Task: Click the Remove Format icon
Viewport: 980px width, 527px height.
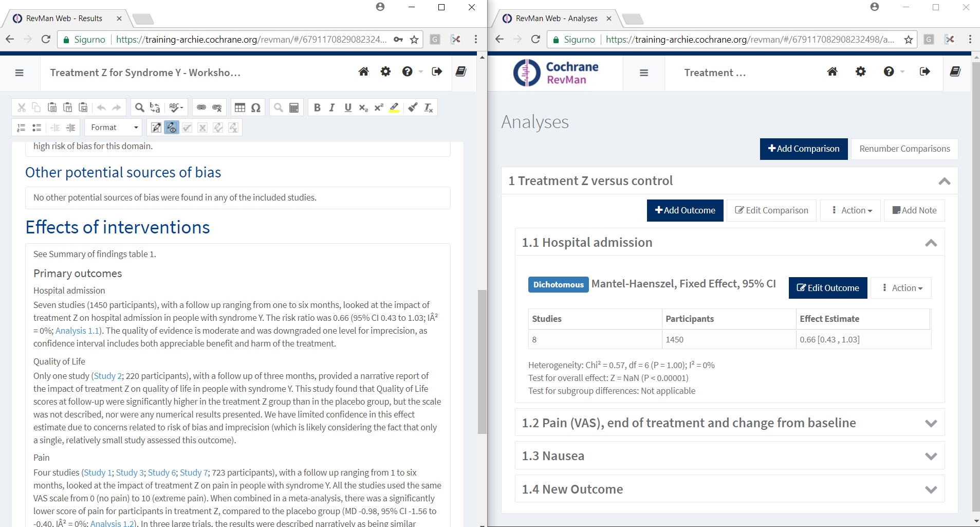Action: tap(428, 107)
